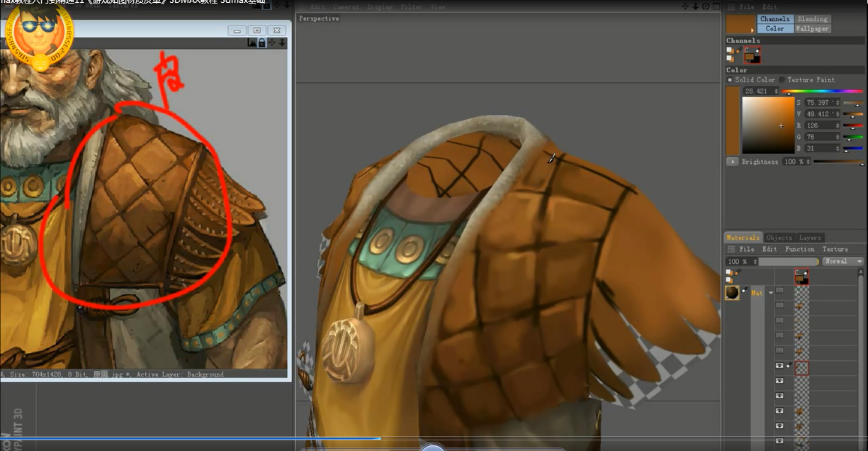Click the histogram icon in reference image window
868x451 pixels.
(252, 43)
